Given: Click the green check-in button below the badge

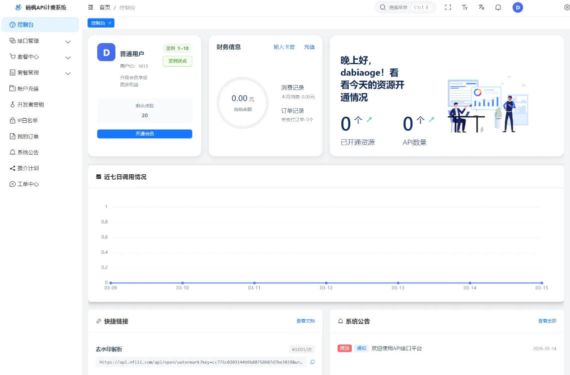Looking at the screenshot, I should (x=177, y=61).
